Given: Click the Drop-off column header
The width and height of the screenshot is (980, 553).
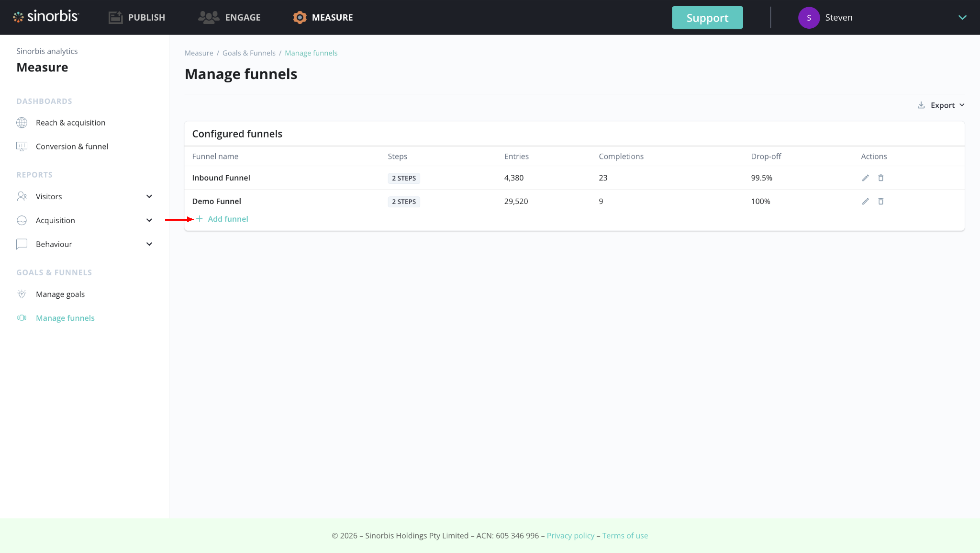Looking at the screenshot, I should [x=766, y=156].
